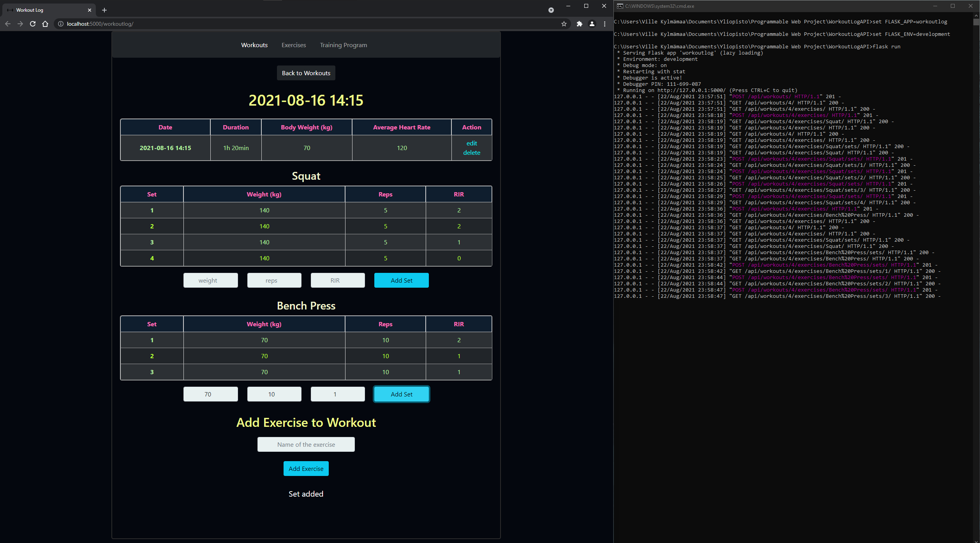The image size is (980, 543).
Task: Close the Workout Log tab
Action: point(89,10)
